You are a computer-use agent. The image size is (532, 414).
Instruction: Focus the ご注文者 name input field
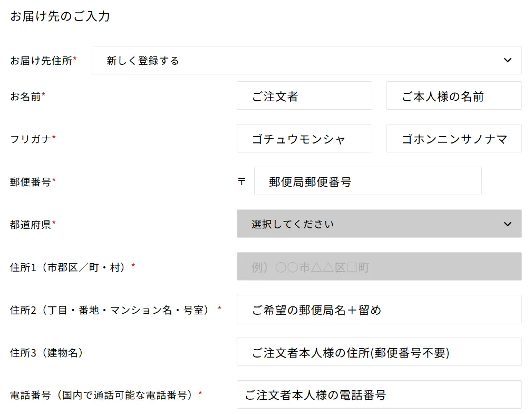point(304,96)
